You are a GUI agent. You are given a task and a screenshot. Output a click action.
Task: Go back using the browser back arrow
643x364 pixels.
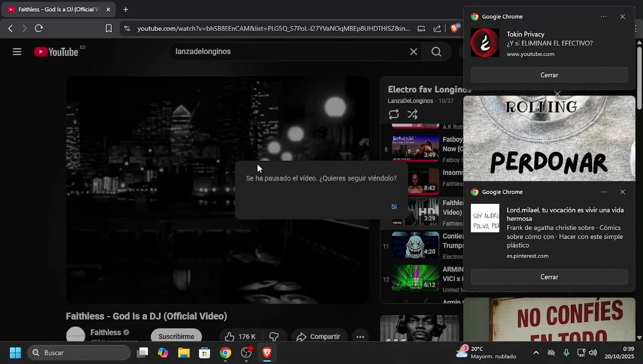[x=11, y=28]
